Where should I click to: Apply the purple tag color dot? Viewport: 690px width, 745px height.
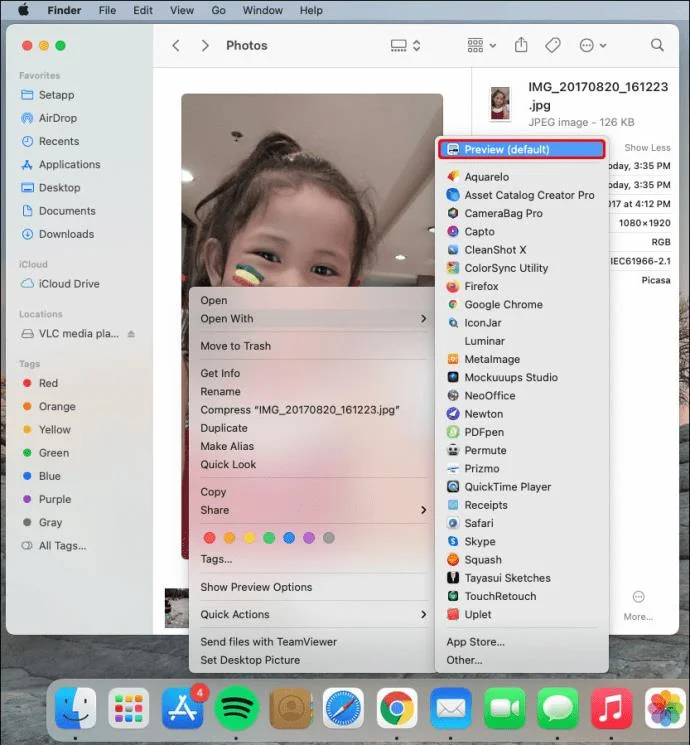pos(309,538)
